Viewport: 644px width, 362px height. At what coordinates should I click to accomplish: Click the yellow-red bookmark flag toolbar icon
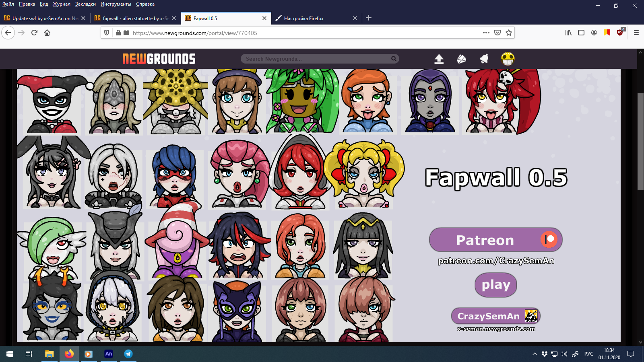tap(607, 33)
